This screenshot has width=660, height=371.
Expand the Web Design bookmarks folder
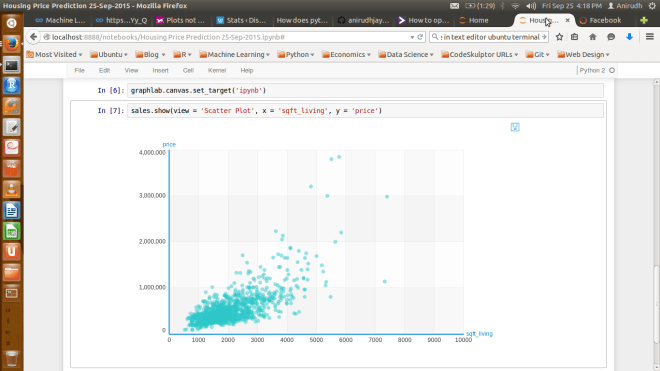click(583, 54)
